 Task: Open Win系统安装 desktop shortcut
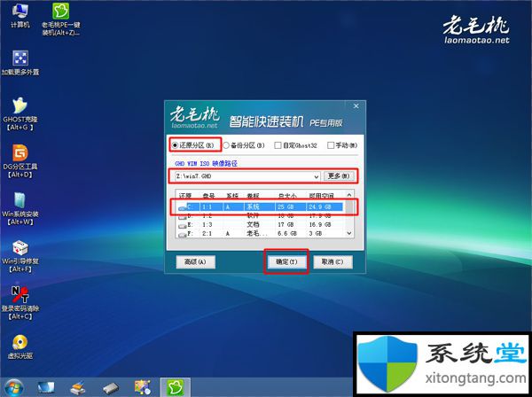20,209
